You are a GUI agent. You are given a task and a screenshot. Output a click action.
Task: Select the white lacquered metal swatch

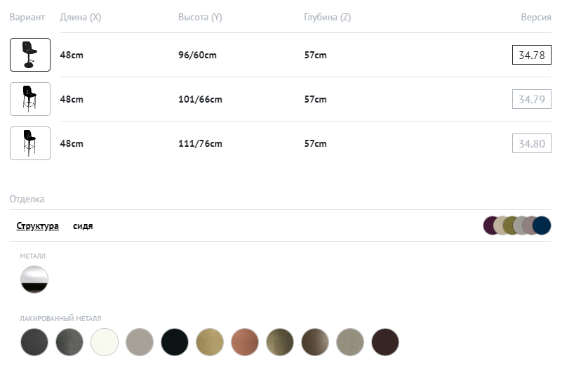pyautogui.click(x=105, y=342)
